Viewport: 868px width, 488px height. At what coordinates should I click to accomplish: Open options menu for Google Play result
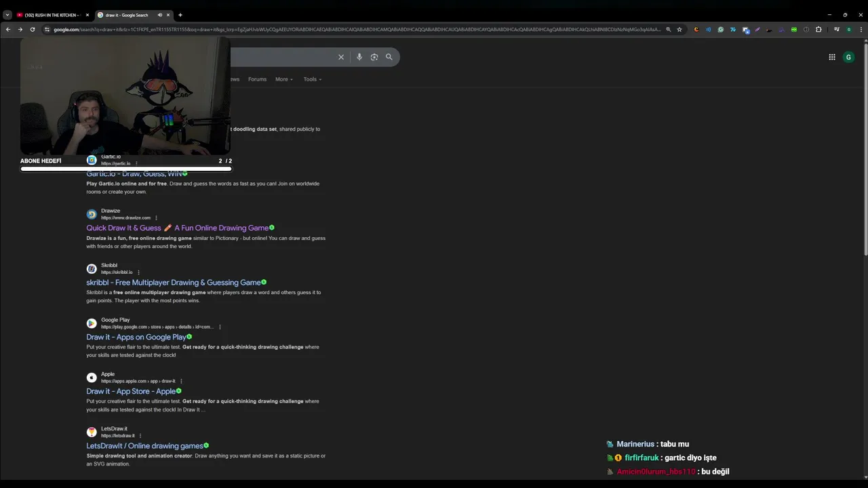coord(220,327)
